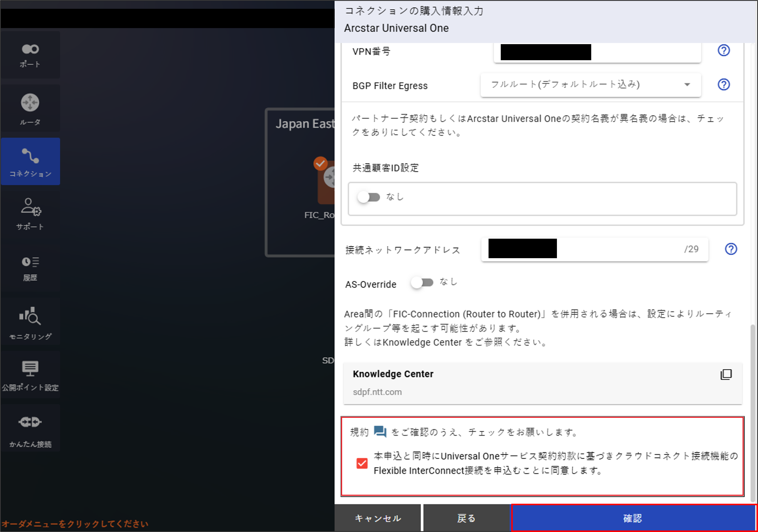Click the 確認 button
This screenshot has height=532, width=758.
633,518
